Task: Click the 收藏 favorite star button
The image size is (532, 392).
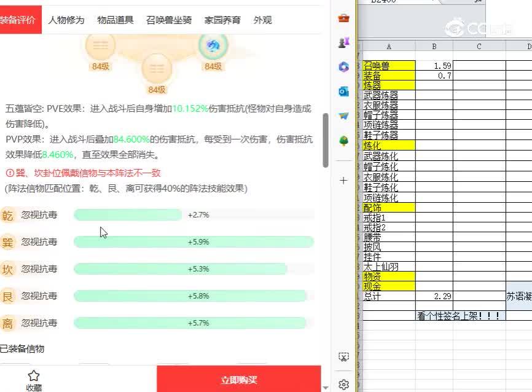Action: [x=34, y=377]
